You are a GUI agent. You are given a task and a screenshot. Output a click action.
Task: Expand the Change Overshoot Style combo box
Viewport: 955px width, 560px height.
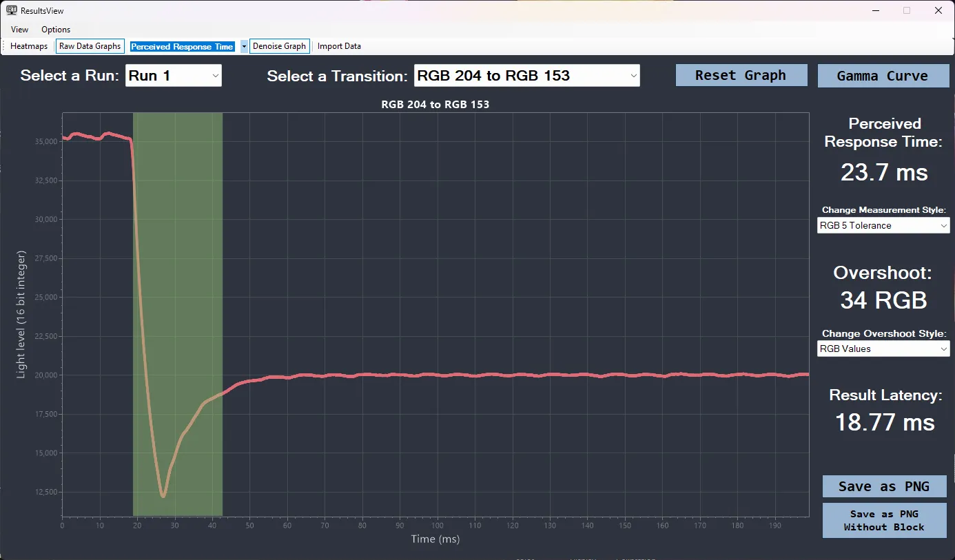[883, 349]
